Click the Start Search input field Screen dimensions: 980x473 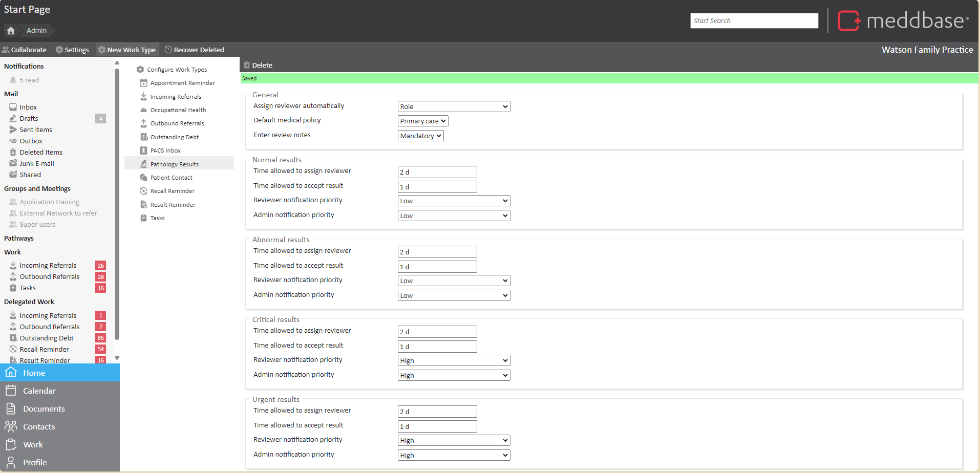[x=754, y=21]
